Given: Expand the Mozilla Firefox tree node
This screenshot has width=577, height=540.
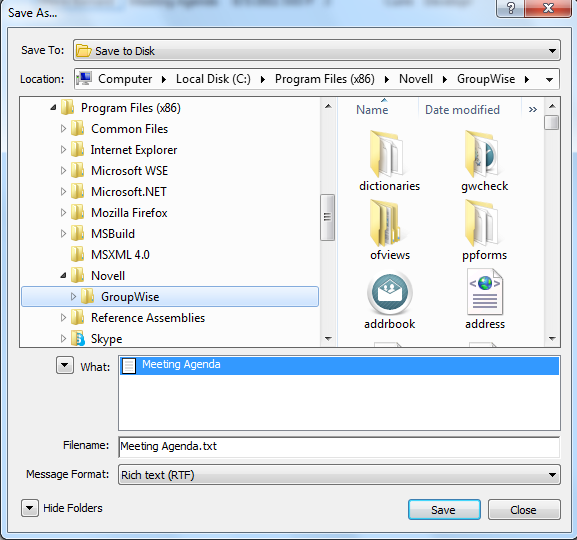Looking at the screenshot, I should pyautogui.click(x=63, y=212).
